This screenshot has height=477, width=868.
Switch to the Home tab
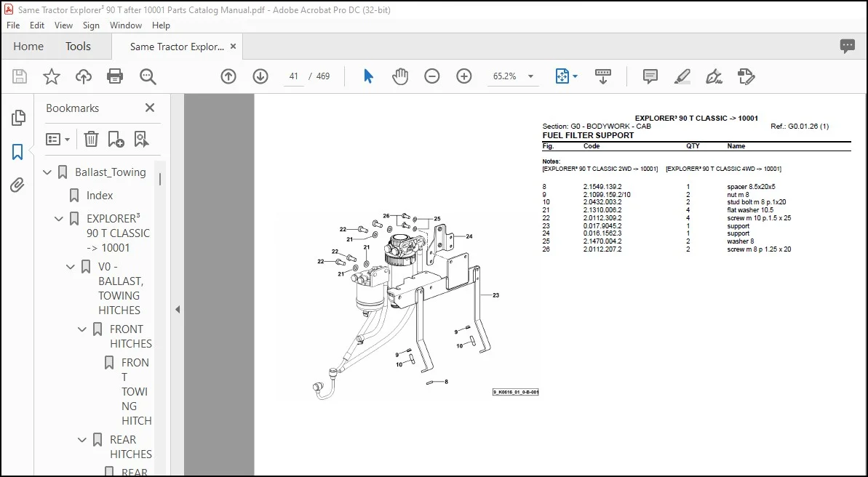pyautogui.click(x=28, y=47)
